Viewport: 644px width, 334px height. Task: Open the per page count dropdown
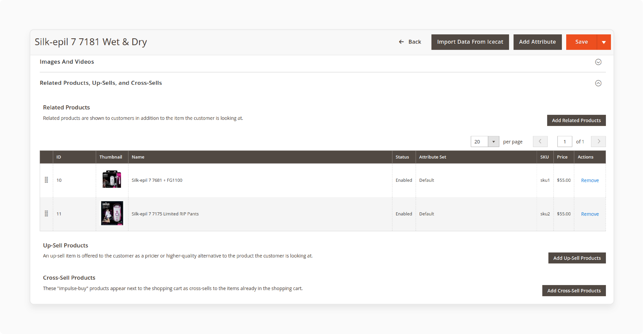tap(493, 141)
